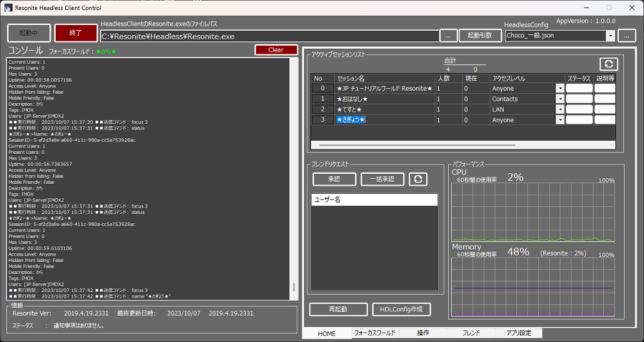
Task: Refresh the active session list
Action: coord(609,64)
